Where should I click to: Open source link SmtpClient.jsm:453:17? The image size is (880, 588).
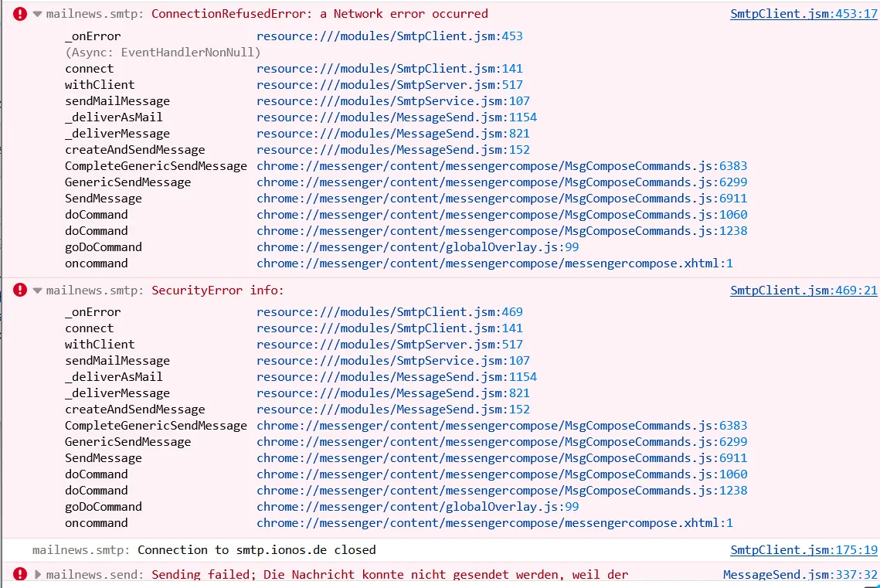point(804,13)
